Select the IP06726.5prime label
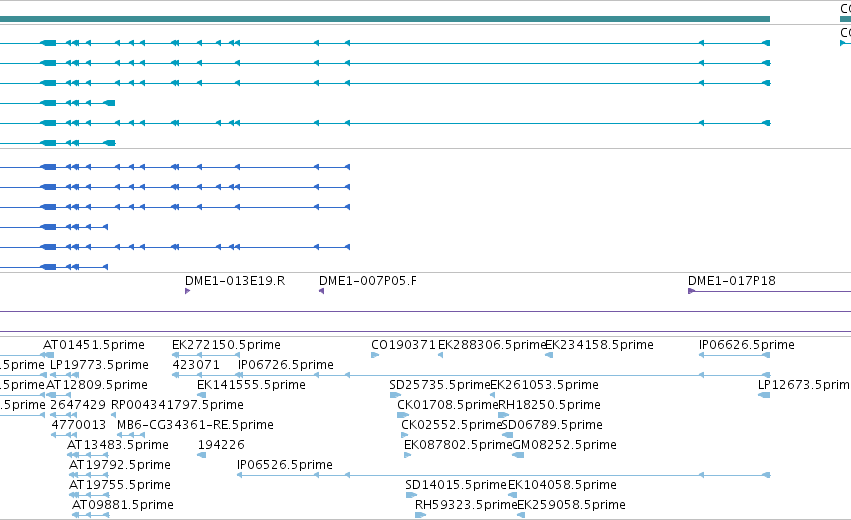The height and width of the screenshot is (520, 851). coord(285,365)
